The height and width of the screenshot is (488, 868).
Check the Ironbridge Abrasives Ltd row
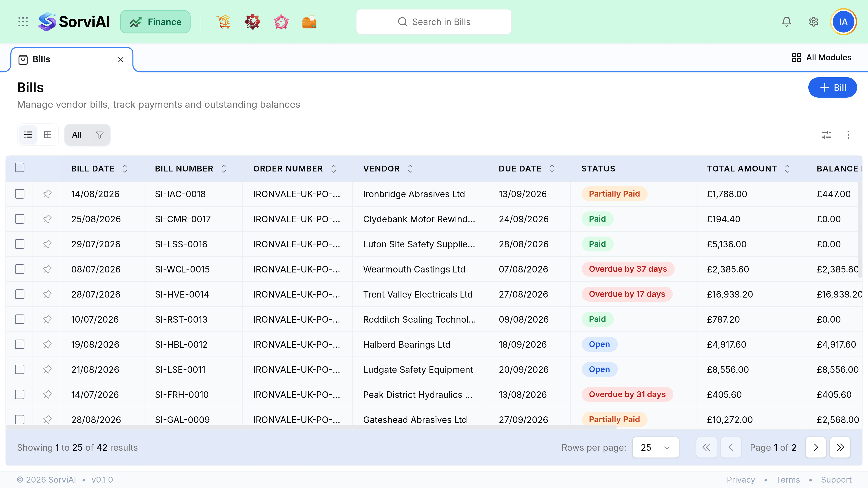click(20, 194)
